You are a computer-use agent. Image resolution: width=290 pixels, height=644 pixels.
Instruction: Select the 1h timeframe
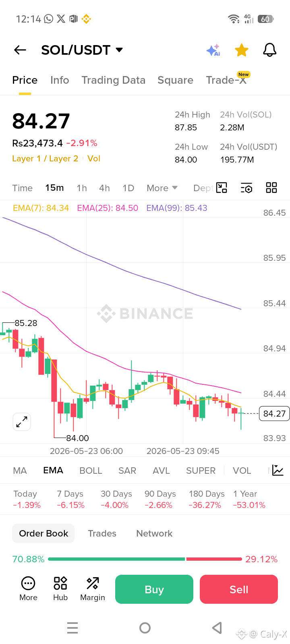tap(82, 188)
